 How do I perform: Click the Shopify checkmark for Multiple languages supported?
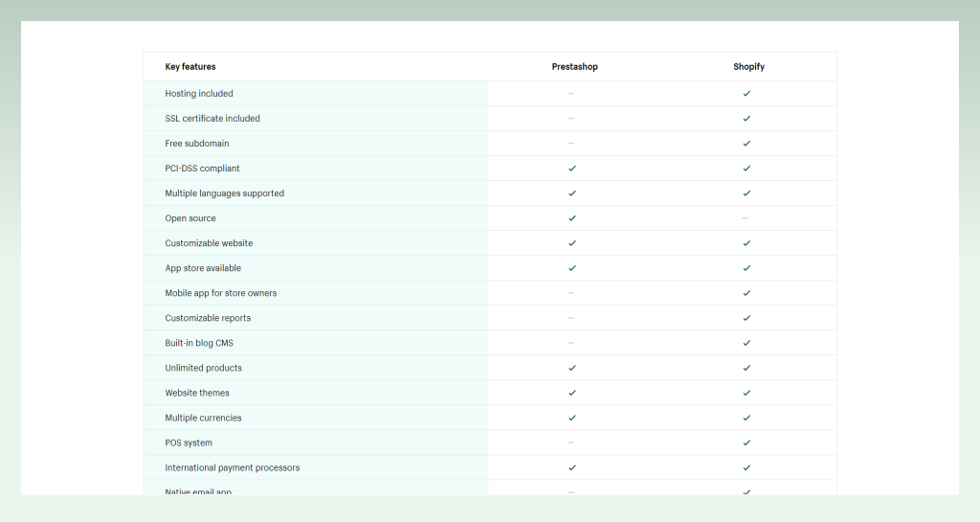(746, 193)
